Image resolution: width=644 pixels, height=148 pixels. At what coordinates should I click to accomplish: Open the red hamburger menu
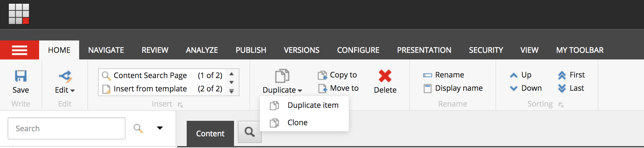point(20,50)
